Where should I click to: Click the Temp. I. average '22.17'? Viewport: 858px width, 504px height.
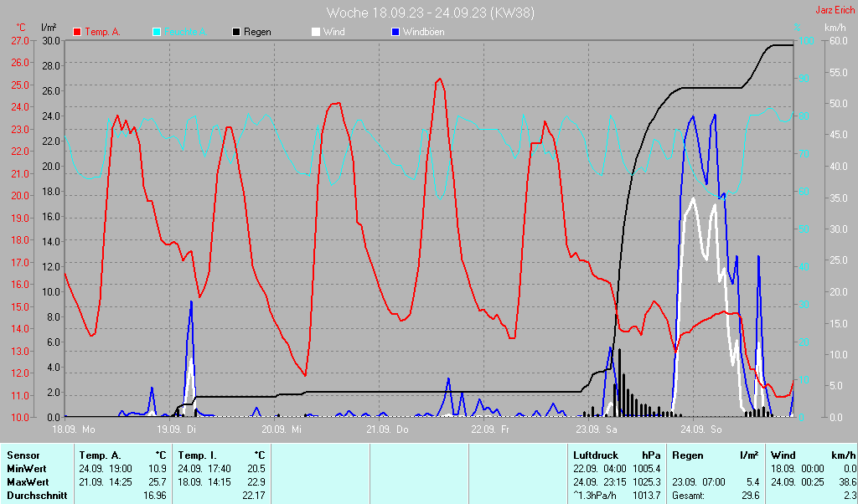tap(254, 496)
